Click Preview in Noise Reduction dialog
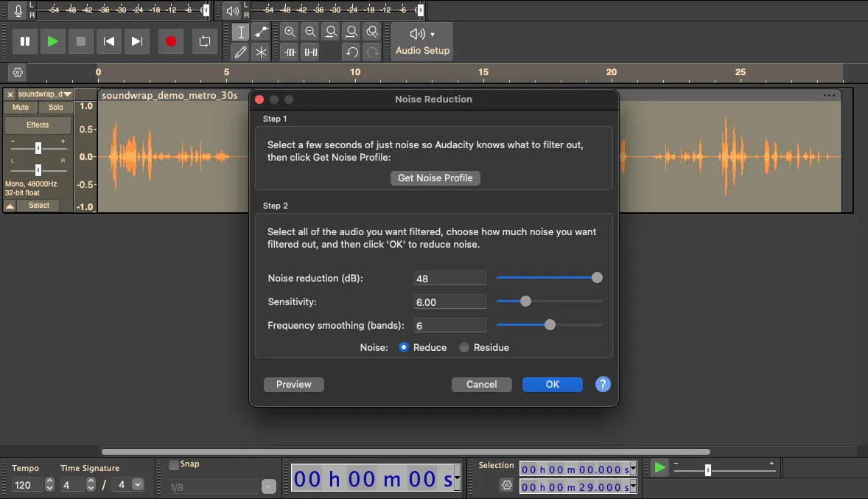The width and height of the screenshot is (868, 499). tap(293, 384)
